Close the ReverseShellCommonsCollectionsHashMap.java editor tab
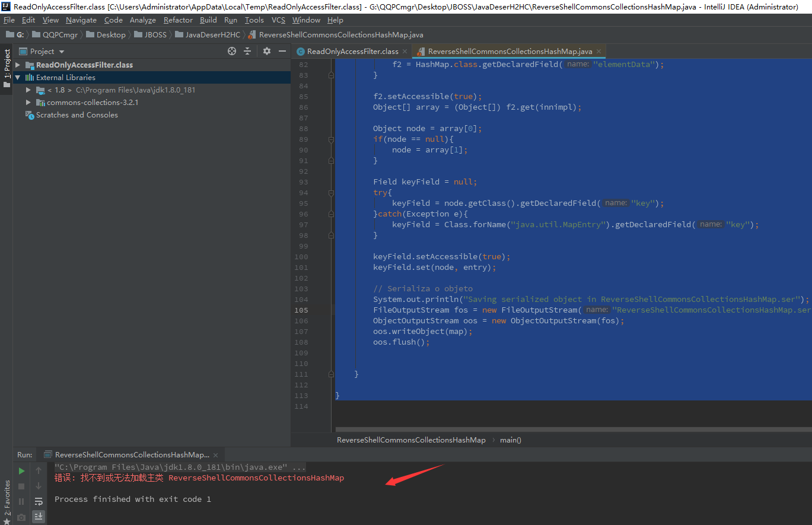 click(x=599, y=52)
